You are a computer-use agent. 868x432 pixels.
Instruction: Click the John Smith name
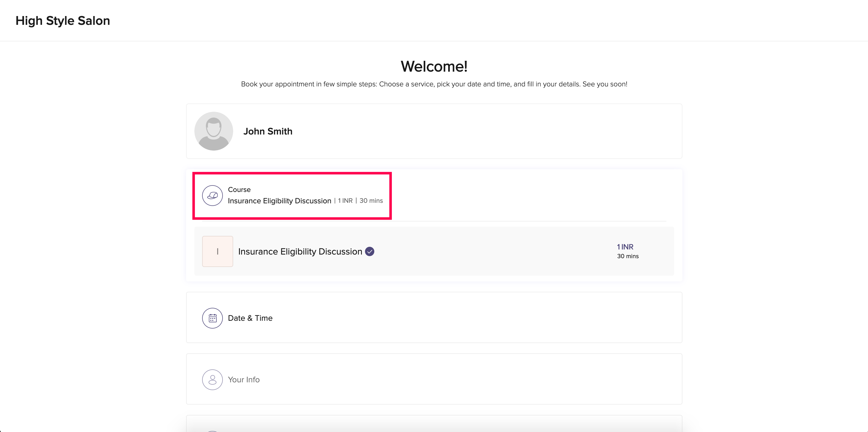click(x=268, y=131)
